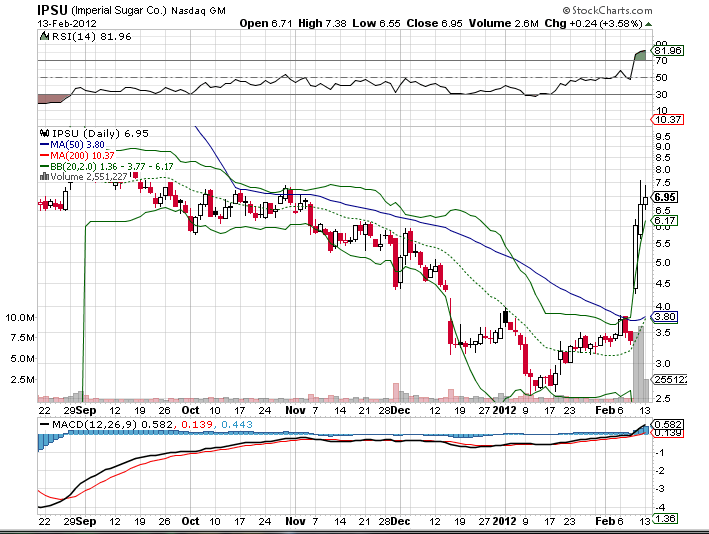
Task: Click the Volume 2,551,227 legend text
Action: pyautogui.click(x=89, y=177)
